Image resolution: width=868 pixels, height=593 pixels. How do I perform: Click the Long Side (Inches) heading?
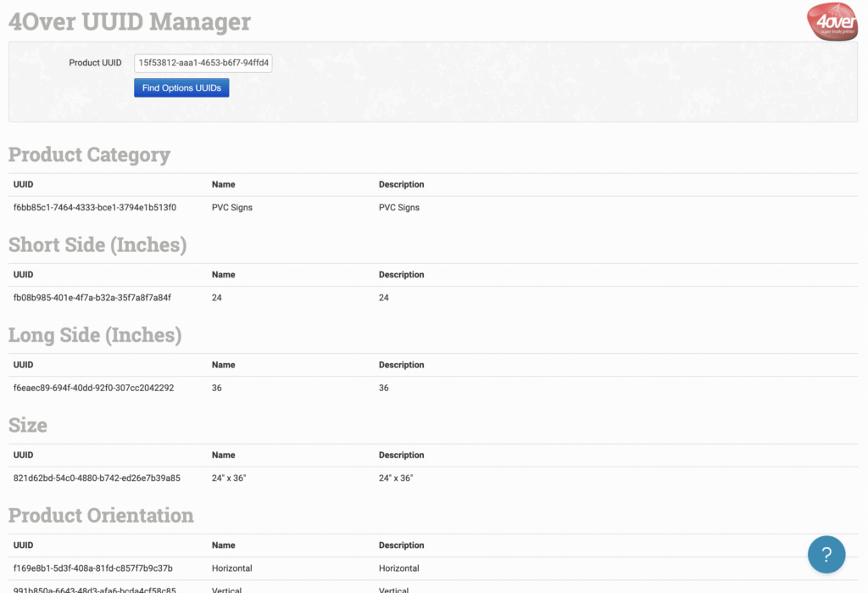coord(95,335)
